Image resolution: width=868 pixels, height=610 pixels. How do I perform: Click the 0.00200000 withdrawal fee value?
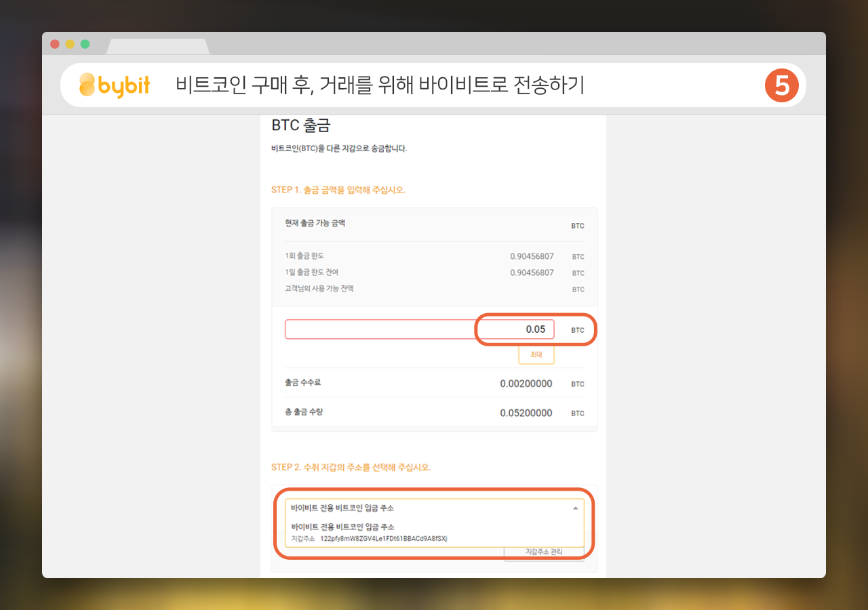click(526, 384)
